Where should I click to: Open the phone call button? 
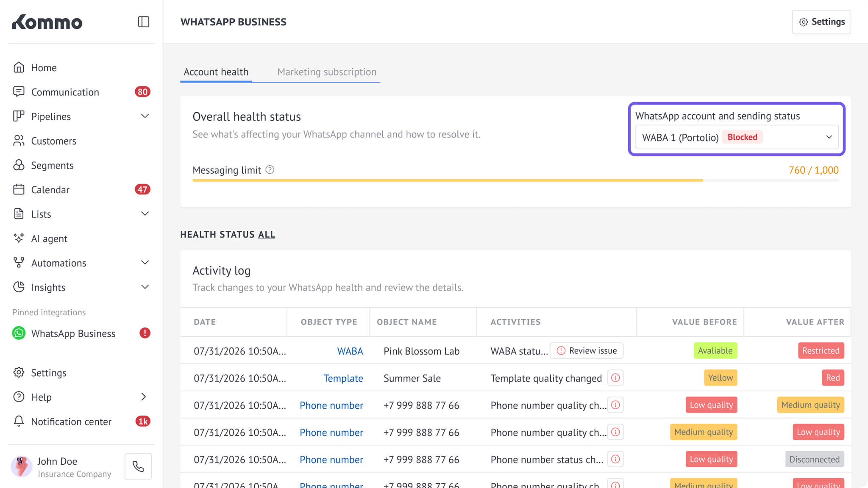tap(138, 466)
